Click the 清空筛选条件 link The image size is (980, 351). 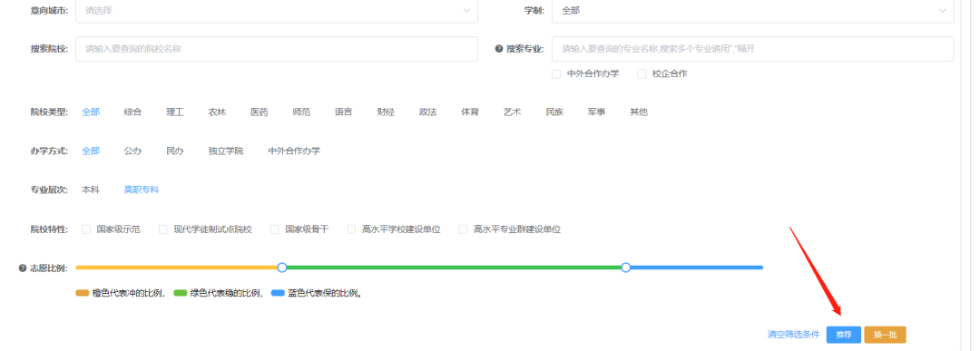point(794,335)
